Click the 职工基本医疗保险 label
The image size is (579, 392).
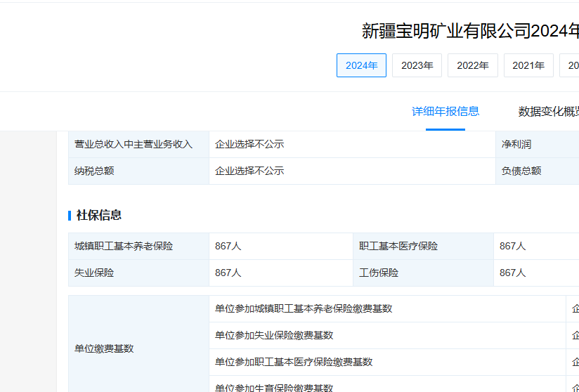point(398,246)
